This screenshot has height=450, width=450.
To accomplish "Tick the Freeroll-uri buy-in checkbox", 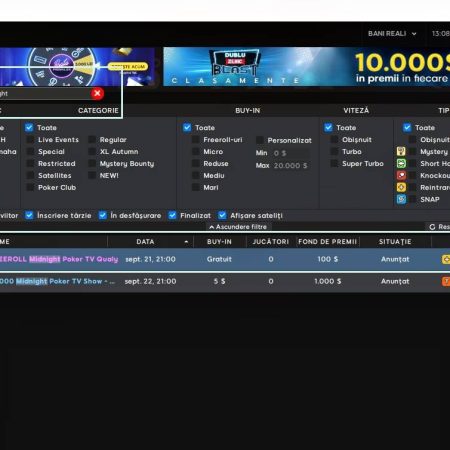I will (x=196, y=140).
